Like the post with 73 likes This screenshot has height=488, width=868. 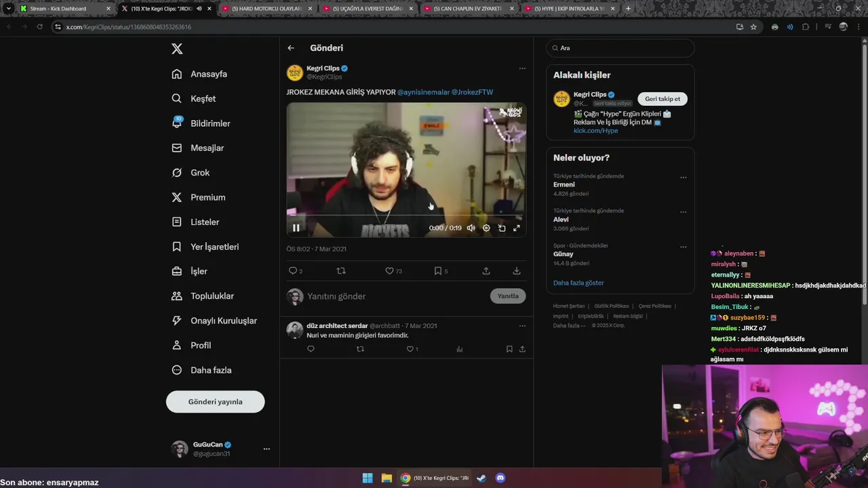coord(393,271)
